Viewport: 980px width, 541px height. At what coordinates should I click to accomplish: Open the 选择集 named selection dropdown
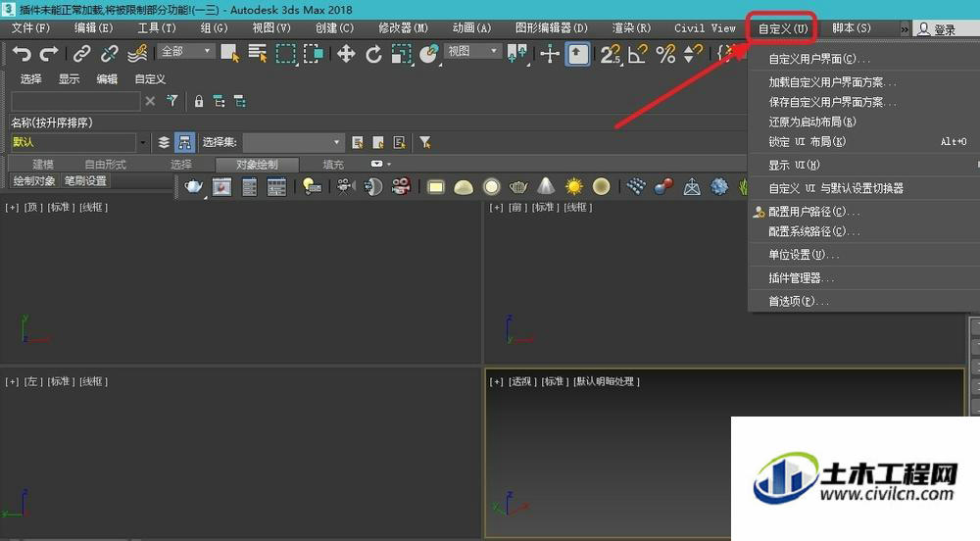(293, 142)
